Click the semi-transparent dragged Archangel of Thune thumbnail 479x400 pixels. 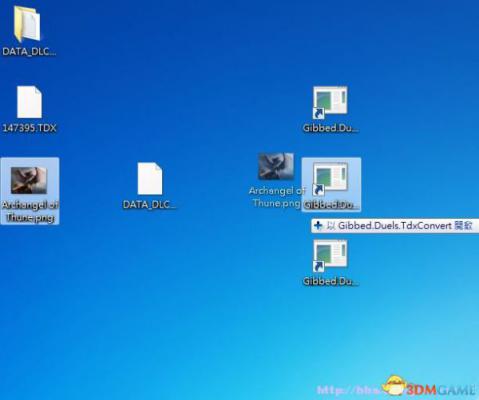276,166
